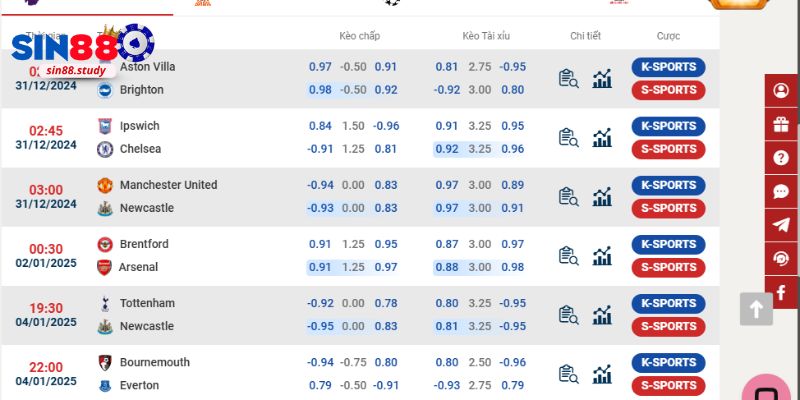Select the Tottenham team name
This screenshot has height=400, width=800.
click(x=147, y=304)
